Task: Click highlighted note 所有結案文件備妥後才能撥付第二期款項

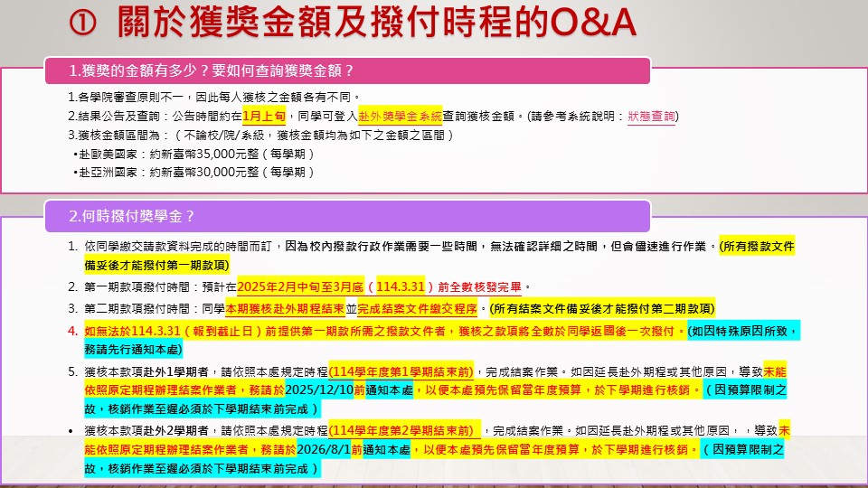Action: (x=602, y=308)
